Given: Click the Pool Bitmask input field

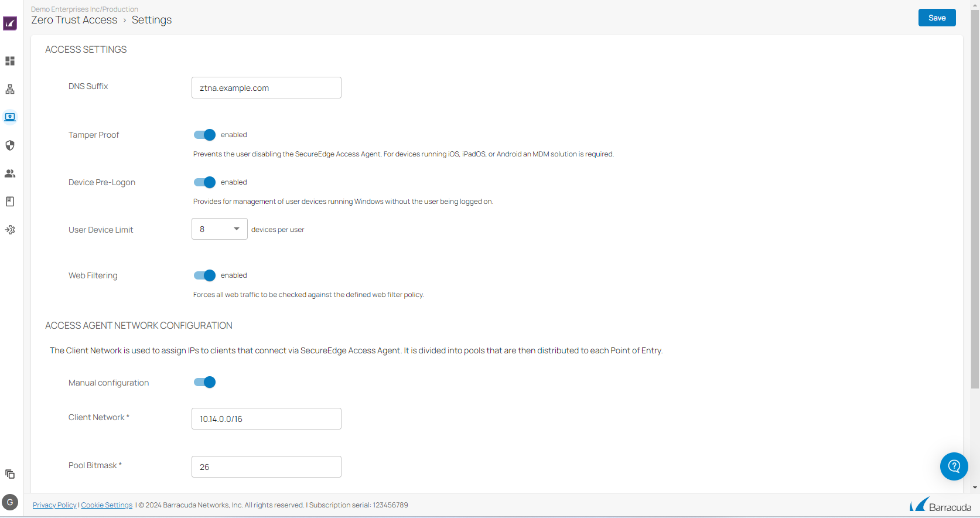Looking at the screenshot, I should [x=267, y=467].
